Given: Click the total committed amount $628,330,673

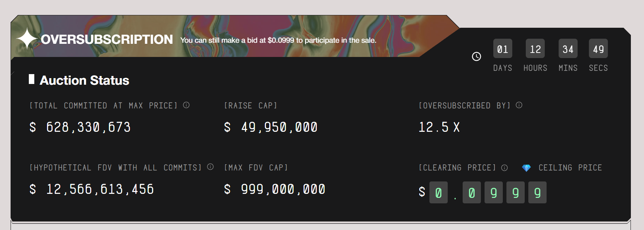Looking at the screenshot, I should click(80, 127).
